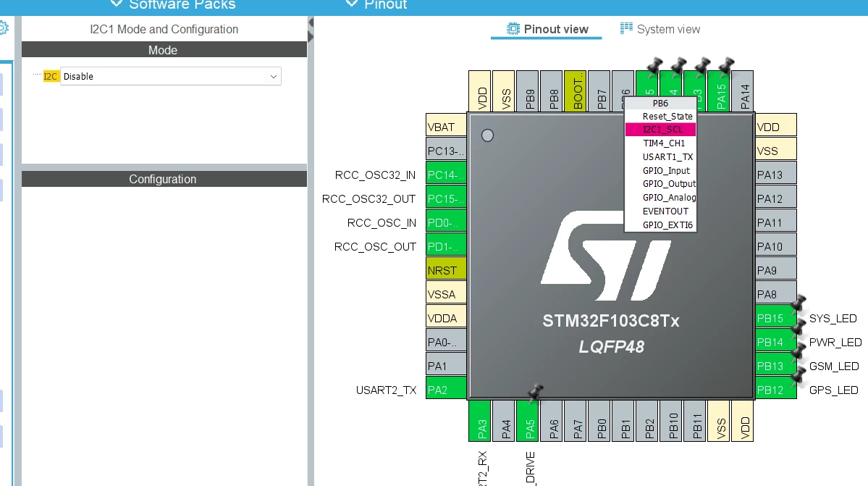Click the PA7 pin
The width and height of the screenshot is (868, 486).
tap(575, 421)
